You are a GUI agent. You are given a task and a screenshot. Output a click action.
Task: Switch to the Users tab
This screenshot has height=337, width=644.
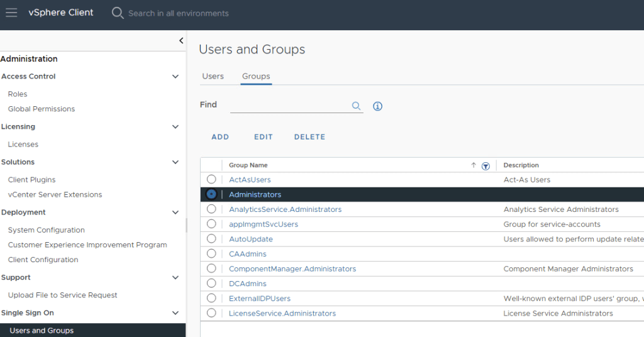(x=213, y=76)
